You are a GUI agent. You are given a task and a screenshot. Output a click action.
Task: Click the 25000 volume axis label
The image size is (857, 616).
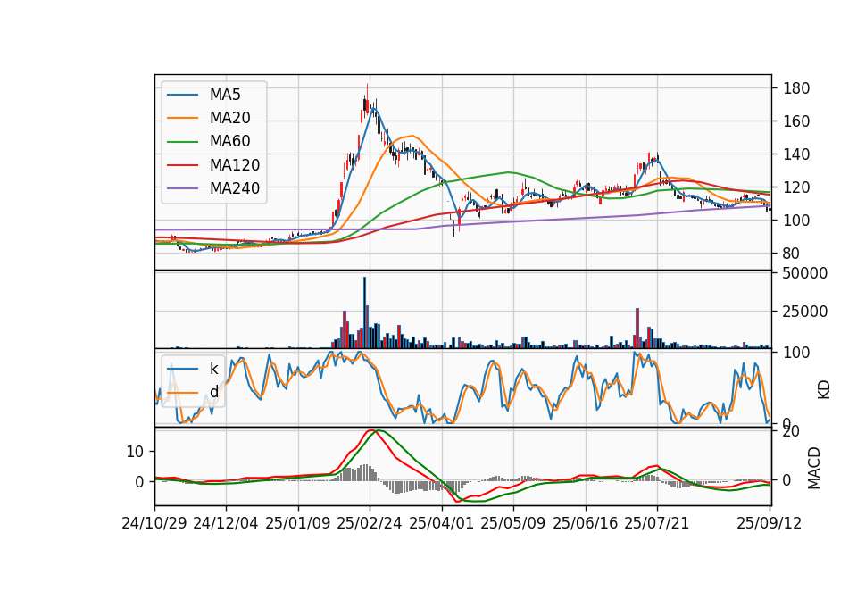805,312
